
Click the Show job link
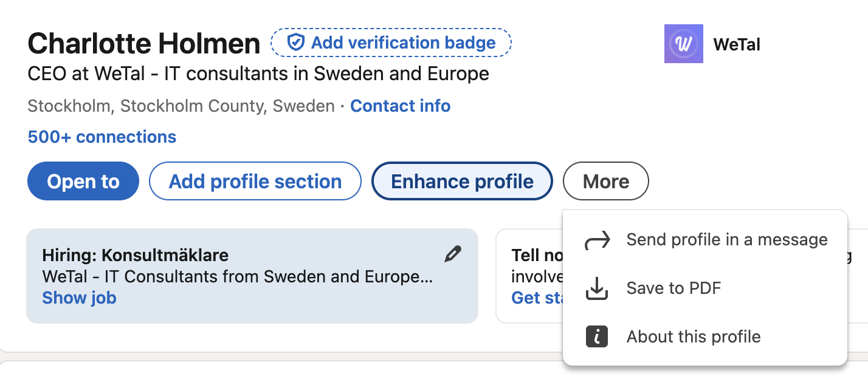[x=79, y=298]
